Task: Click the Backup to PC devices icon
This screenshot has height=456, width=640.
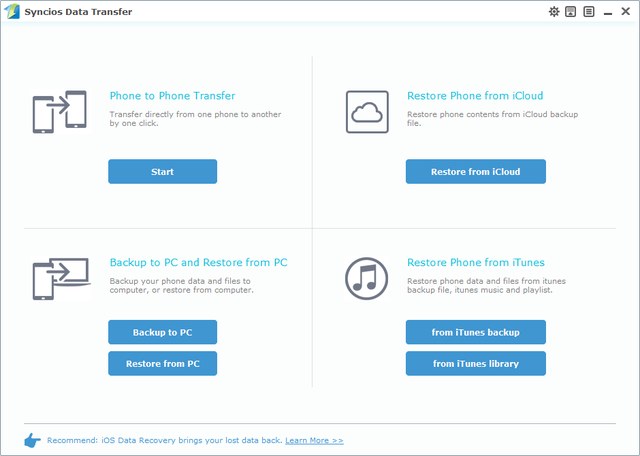Action: (56, 278)
